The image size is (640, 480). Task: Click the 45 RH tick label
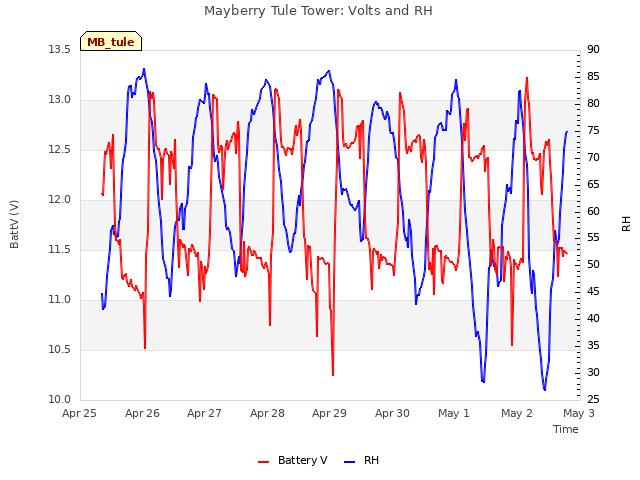[x=593, y=291]
